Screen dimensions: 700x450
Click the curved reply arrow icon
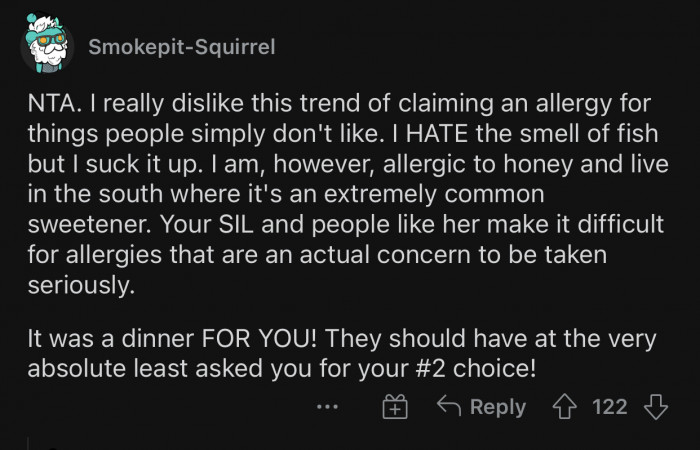450,407
